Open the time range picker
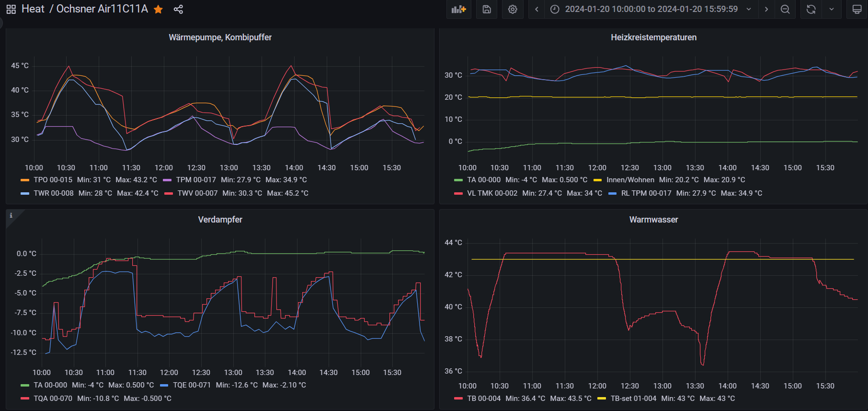Viewport: 868px width, 411px height. click(x=651, y=9)
